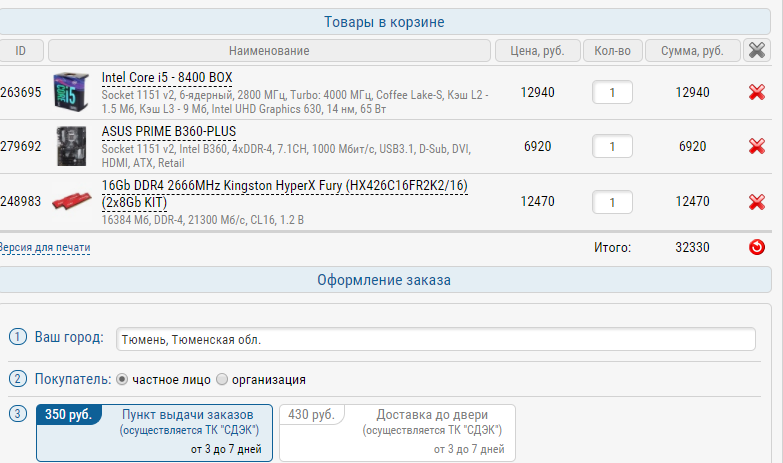The image size is (783, 463).
Task: Click the Итого: label
Action: click(612, 247)
